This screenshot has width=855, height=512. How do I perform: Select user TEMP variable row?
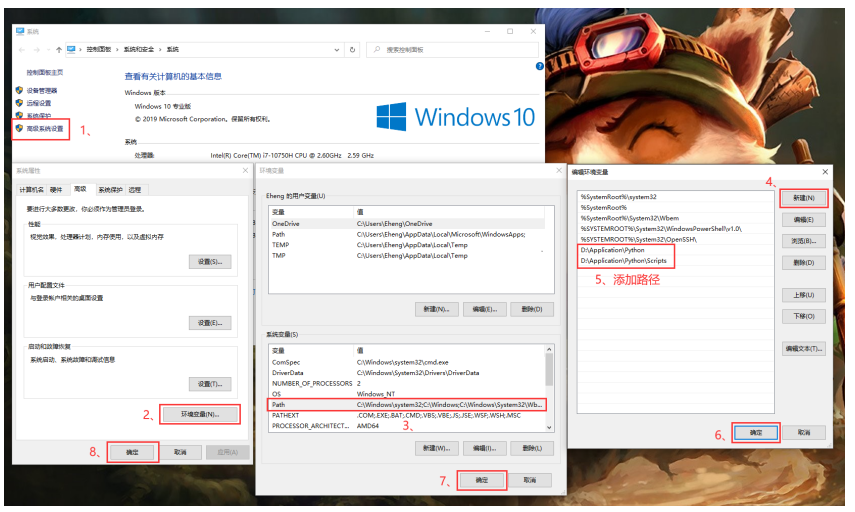pyautogui.click(x=407, y=245)
